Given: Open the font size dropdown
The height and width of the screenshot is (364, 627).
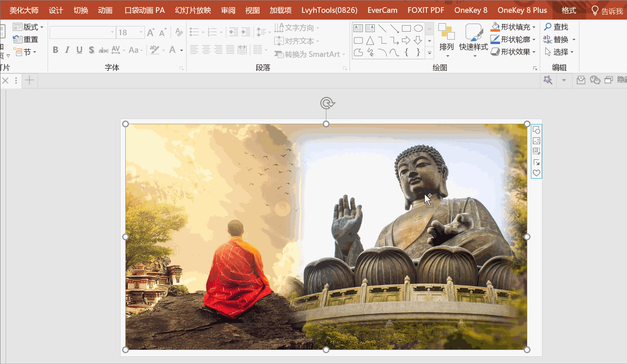Looking at the screenshot, I should (x=141, y=32).
